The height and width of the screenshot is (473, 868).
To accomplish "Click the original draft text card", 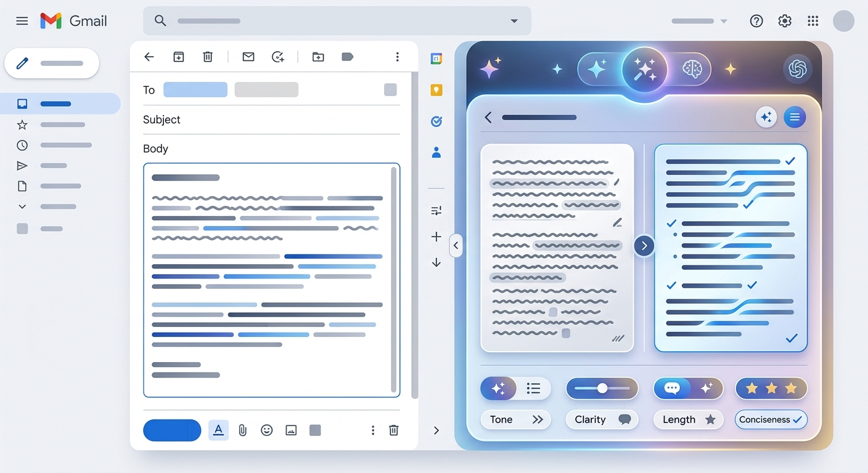I will pyautogui.click(x=557, y=248).
